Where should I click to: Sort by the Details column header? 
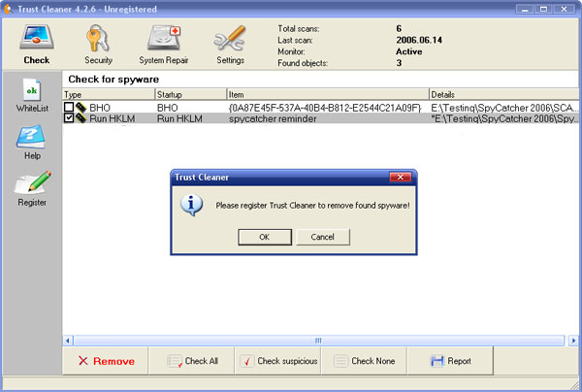coord(503,94)
